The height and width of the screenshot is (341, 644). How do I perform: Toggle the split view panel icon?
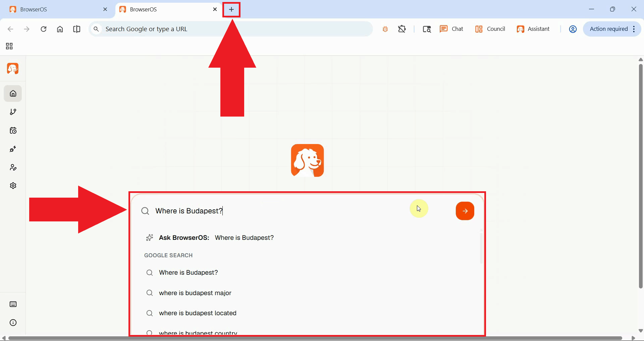pos(76,29)
